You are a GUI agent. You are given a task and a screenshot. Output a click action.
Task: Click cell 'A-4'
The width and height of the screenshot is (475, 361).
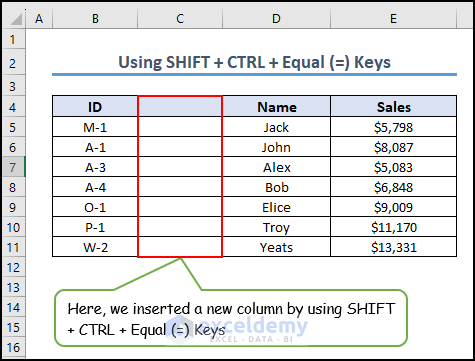pyautogui.click(x=95, y=187)
